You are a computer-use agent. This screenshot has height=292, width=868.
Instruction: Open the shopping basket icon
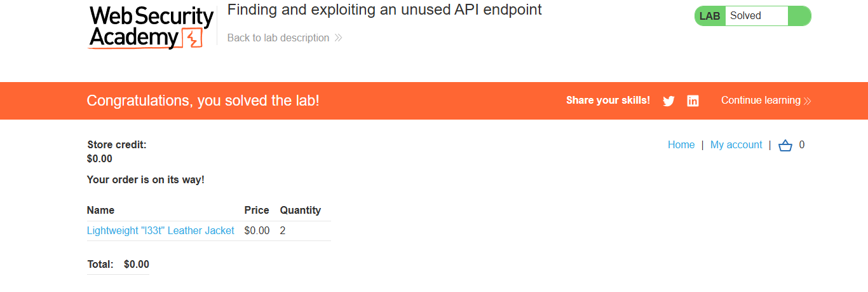785,146
